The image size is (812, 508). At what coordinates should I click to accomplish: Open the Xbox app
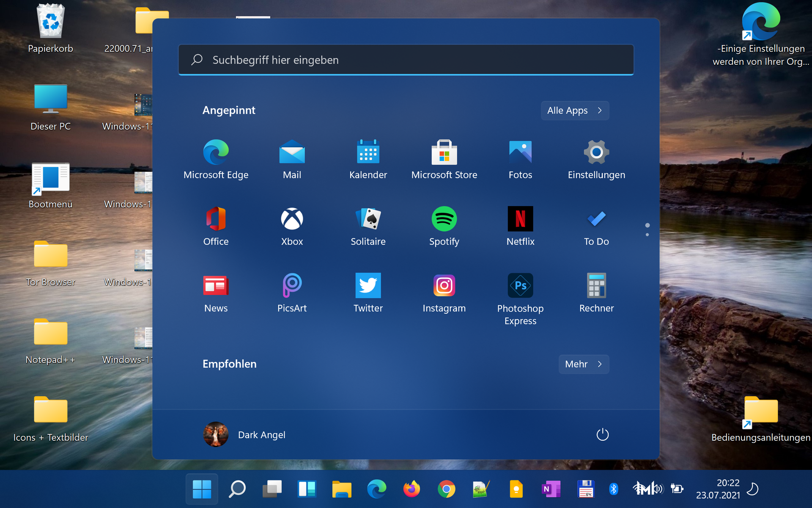tap(292, 226)
